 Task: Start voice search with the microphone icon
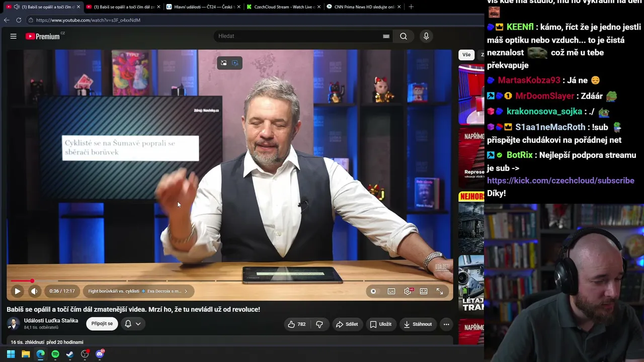tap(426, 36)
